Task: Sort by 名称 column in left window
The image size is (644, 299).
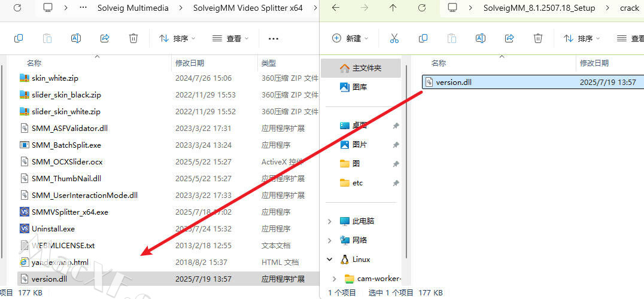Action: [x=34, y=63]
